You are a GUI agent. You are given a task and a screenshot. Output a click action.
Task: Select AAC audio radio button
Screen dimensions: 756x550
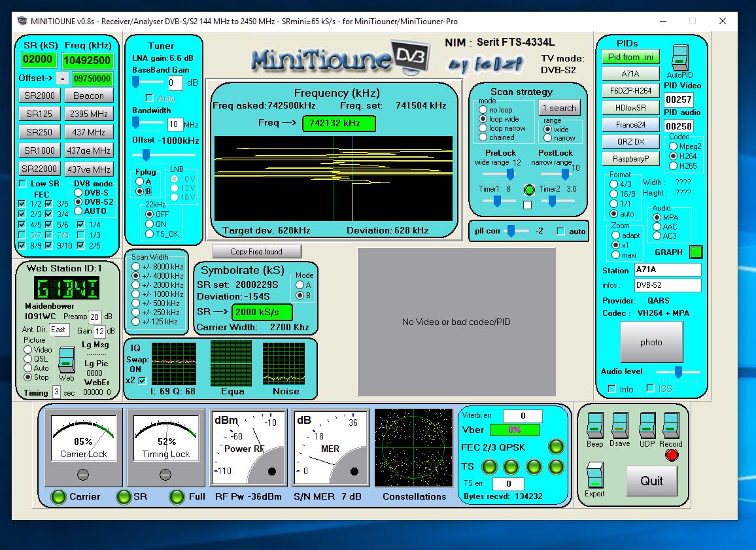coord(657,226)
